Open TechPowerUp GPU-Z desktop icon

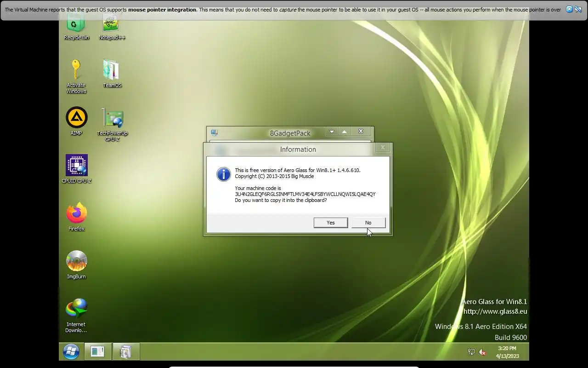(x=112, y=125)
